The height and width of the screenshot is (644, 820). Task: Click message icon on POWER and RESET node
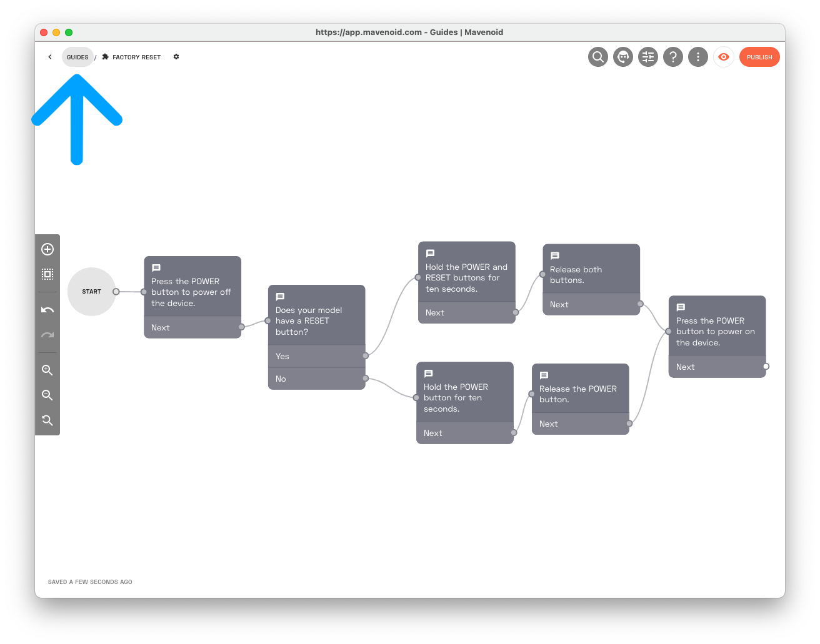pos(430,254)
